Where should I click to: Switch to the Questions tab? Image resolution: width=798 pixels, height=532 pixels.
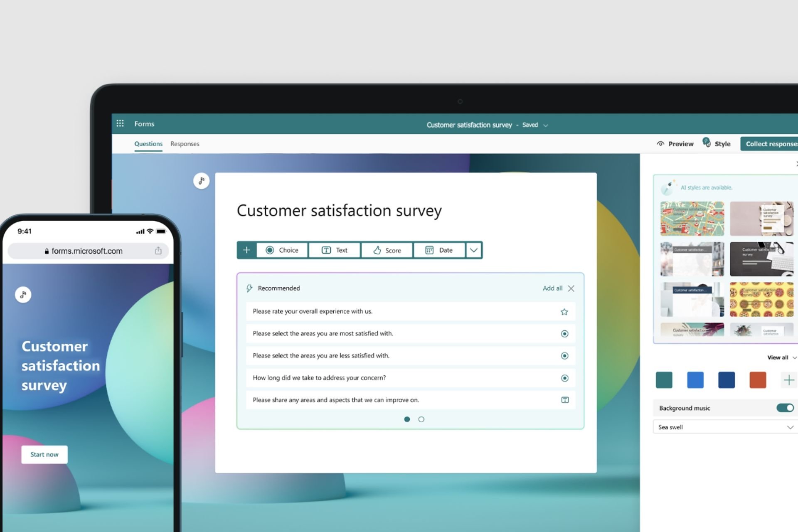(148, 144)
